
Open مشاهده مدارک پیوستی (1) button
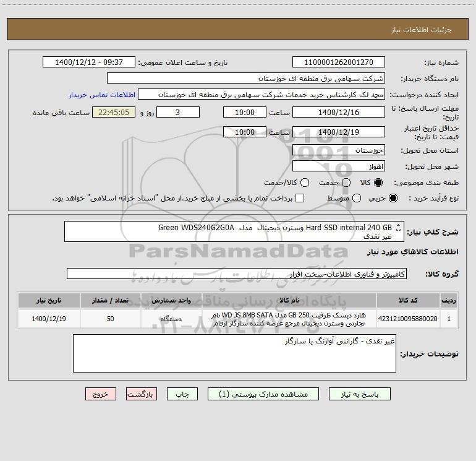click(263, 394)
